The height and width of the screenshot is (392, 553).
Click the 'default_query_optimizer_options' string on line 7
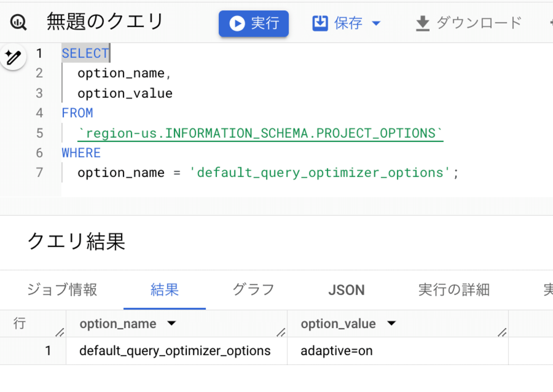(320, 173)
